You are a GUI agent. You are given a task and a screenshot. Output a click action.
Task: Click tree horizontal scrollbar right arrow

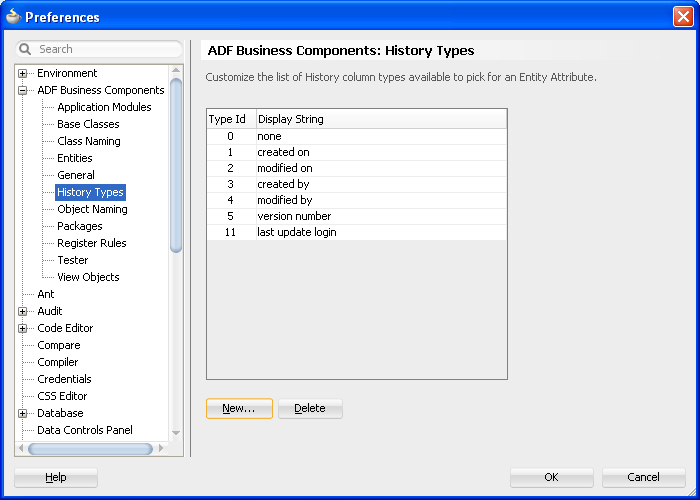pyautogui.click(x=162, y=448)
